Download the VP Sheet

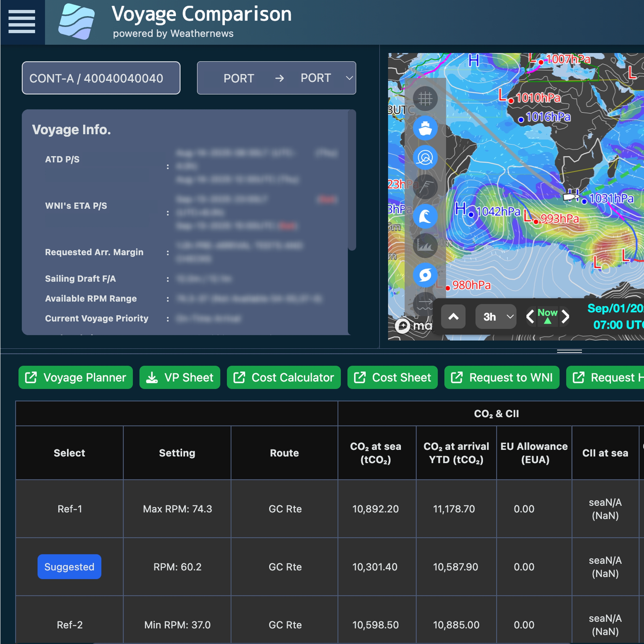180,377
